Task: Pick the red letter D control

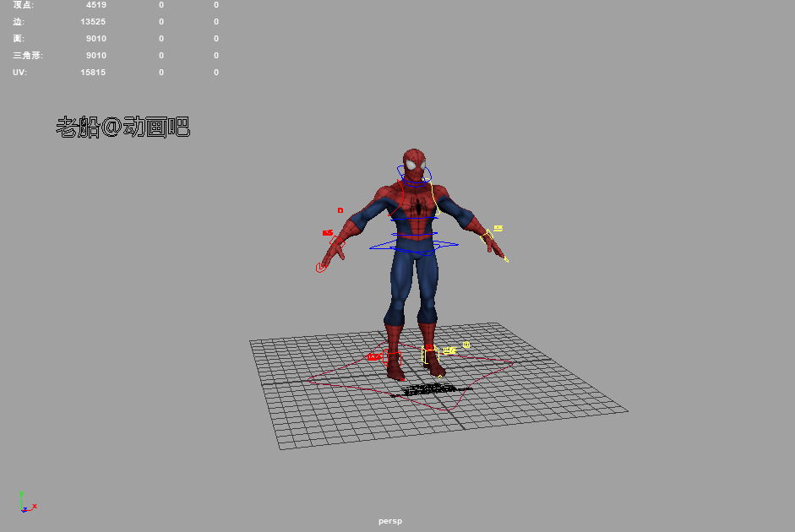Action: point(340,210)
